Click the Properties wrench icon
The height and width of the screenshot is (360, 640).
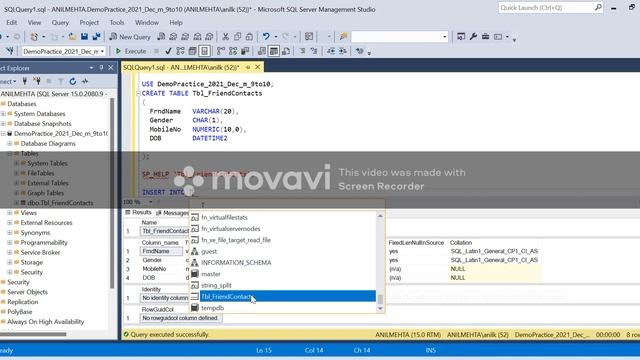473,37
